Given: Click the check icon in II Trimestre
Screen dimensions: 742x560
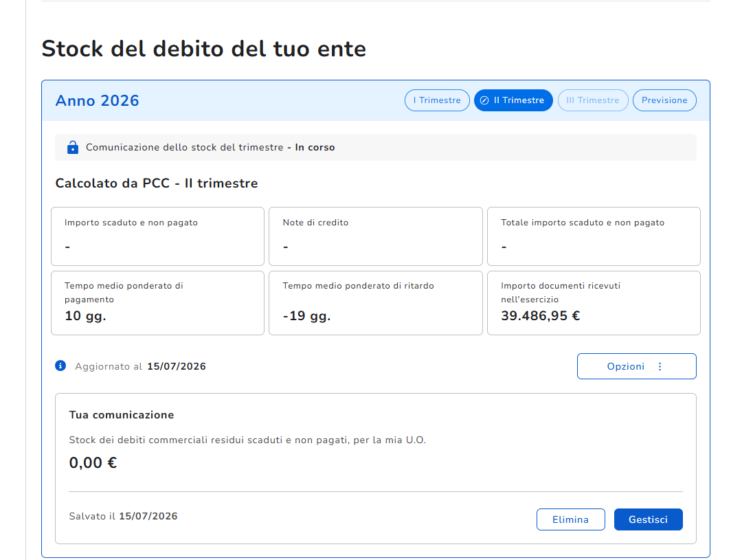Looking at the screenshot, I should pos(484,100).
